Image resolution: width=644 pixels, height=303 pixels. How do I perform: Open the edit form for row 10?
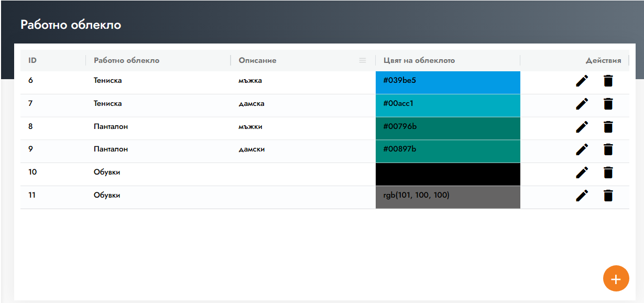tap(582, 172)
